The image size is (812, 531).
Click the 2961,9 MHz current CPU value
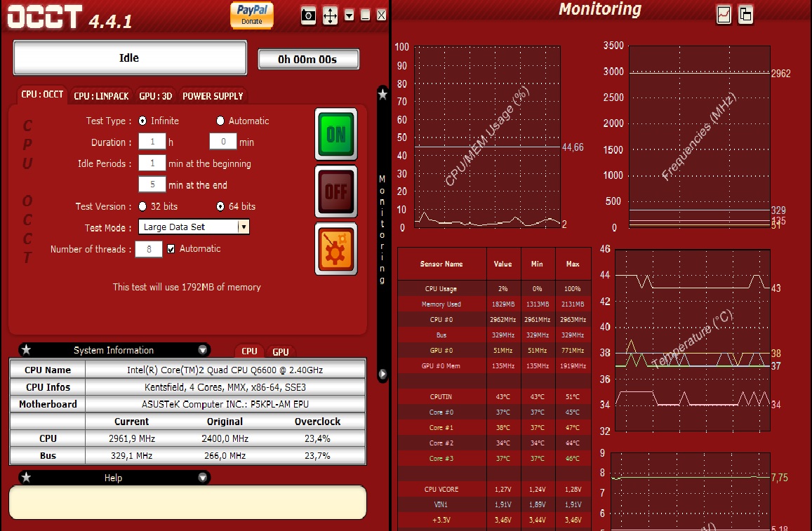point(132,438)
